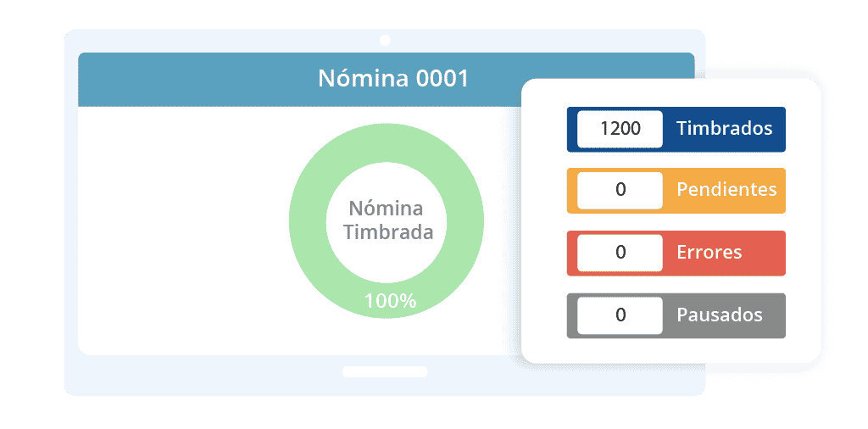Click the tablet camera dot at top
Viewport: 868px width, 429px height.
385,40
